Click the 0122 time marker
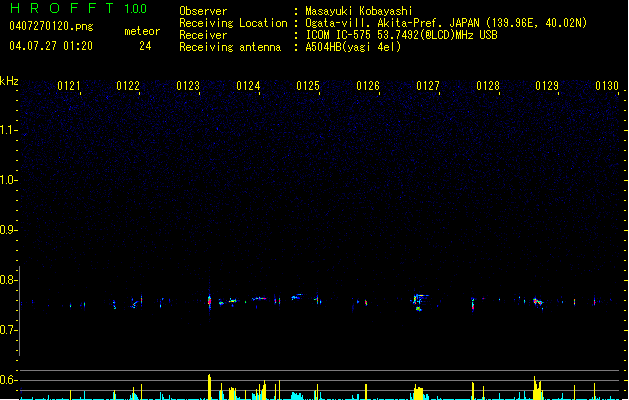 (x=128, y=86)
